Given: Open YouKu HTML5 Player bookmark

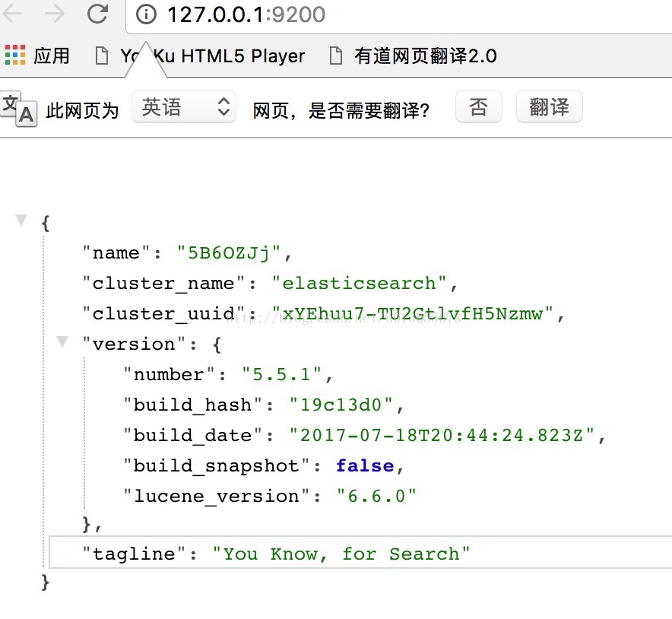Looking at the screenshot, I should point(213,56).
